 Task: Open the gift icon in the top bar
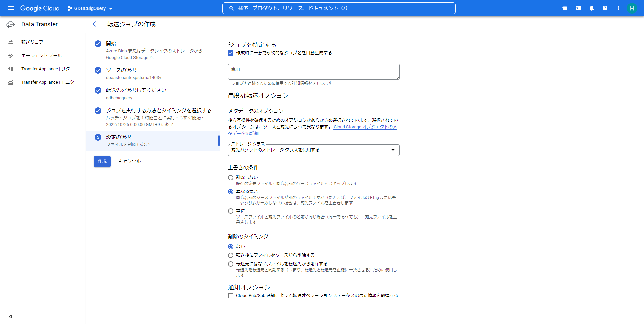click(x=565, y=8)
